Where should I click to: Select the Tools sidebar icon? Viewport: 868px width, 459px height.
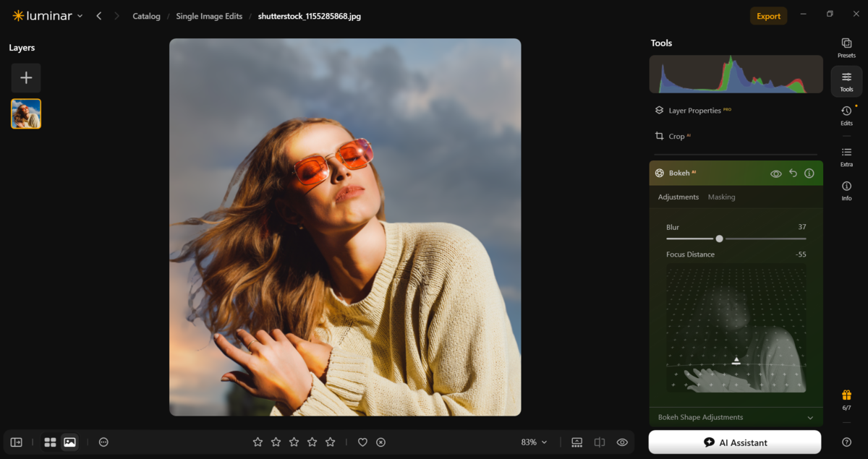pyautogui.click(x=846, y=82)
